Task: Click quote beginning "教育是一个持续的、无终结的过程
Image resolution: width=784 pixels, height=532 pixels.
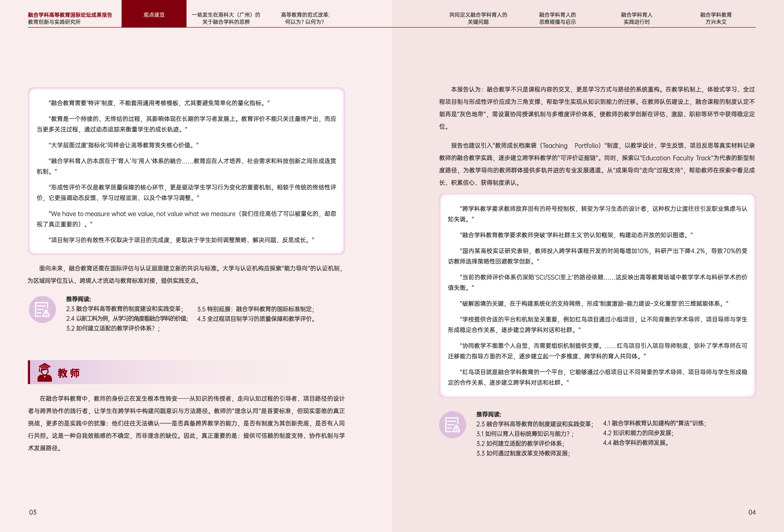Action: point(187,124)
